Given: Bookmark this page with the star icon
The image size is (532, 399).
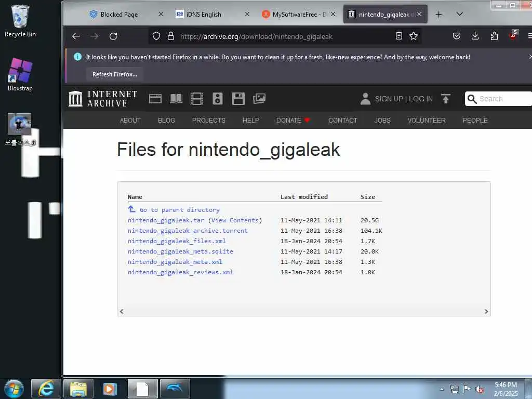Looking at the screenshot, I should point(413,36).
